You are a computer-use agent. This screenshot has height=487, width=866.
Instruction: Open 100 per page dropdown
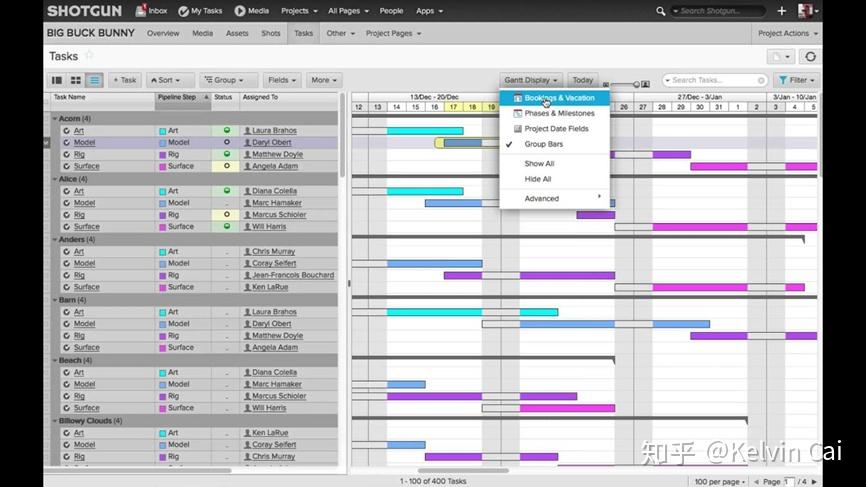[x=720, y=481]
